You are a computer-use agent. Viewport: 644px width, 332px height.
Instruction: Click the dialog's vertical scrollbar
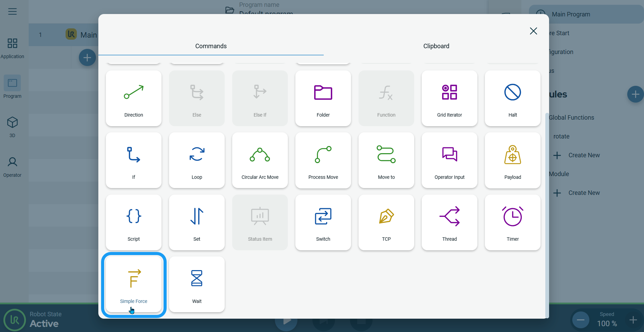547,215
